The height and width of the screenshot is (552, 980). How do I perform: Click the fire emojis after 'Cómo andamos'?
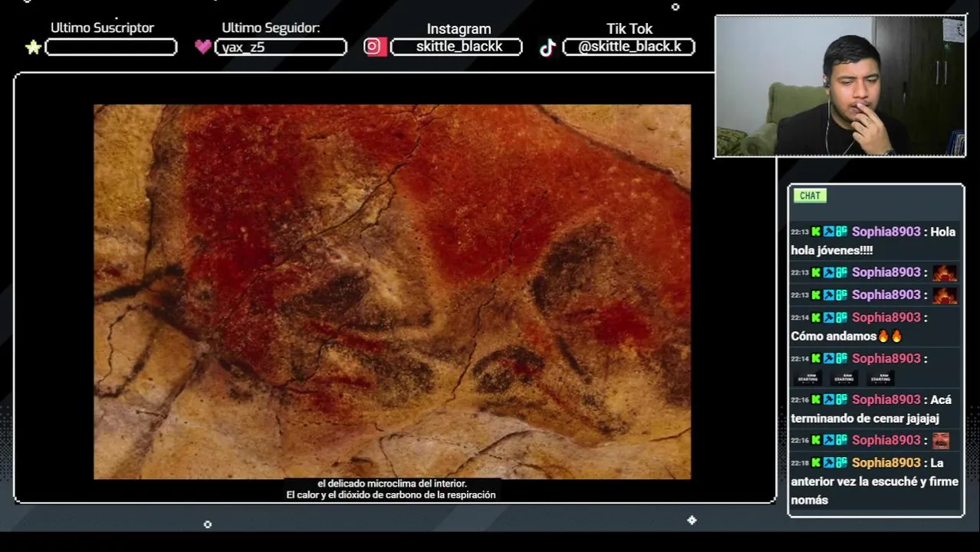(x=890, y=336)
